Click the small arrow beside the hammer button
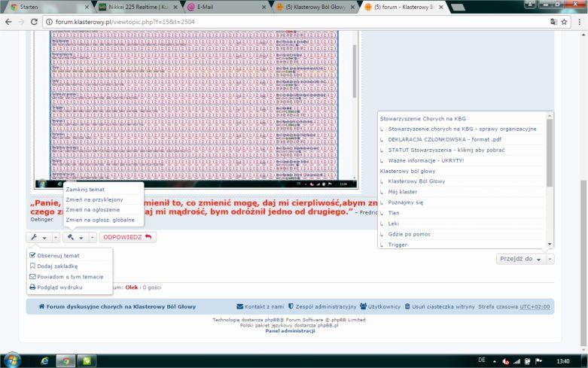Image resolution: width=588 pixels, height=368 pixels. click(x=93, y=237)
